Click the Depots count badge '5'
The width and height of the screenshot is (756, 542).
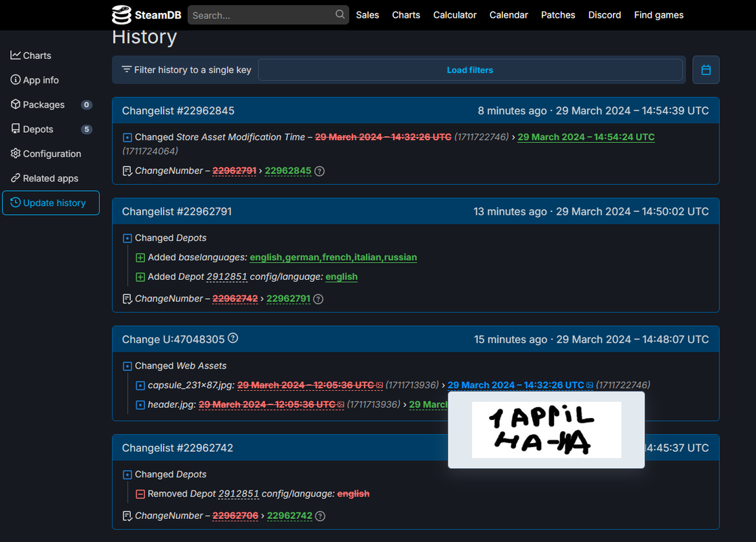click(x=86, y=129)
